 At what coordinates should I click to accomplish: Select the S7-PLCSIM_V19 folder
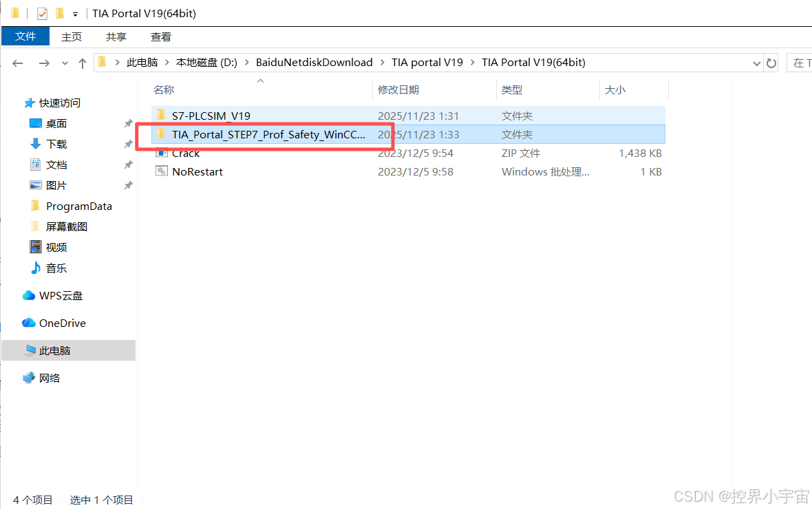click(x=408, y=116)
